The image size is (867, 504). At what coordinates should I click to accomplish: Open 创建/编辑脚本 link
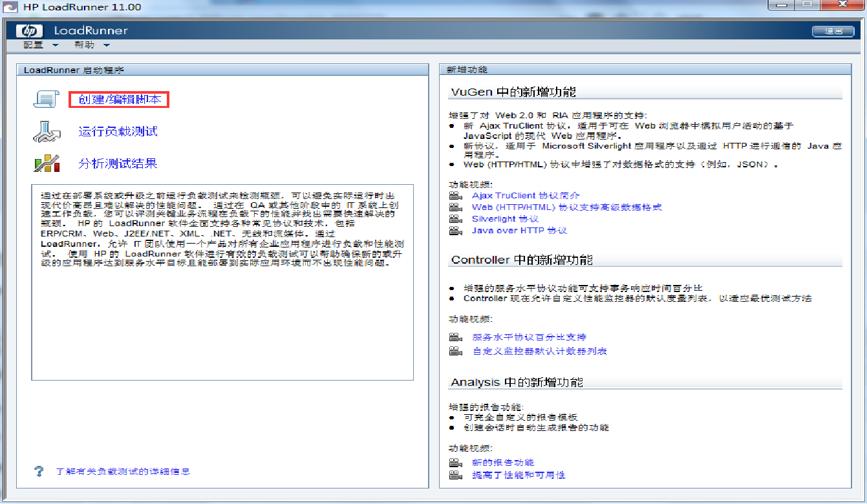119,100
